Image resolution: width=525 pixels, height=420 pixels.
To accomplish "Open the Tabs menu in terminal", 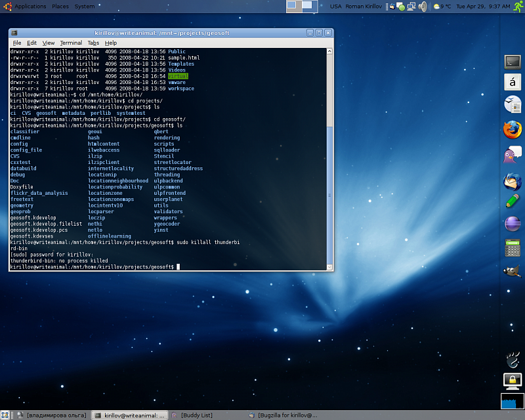I will (x=93, y=43).
